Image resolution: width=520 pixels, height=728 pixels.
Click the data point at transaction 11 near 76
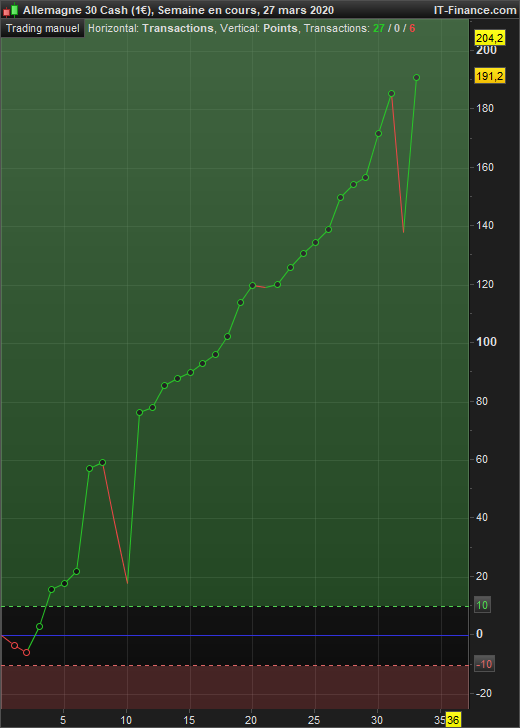(139, 412)
